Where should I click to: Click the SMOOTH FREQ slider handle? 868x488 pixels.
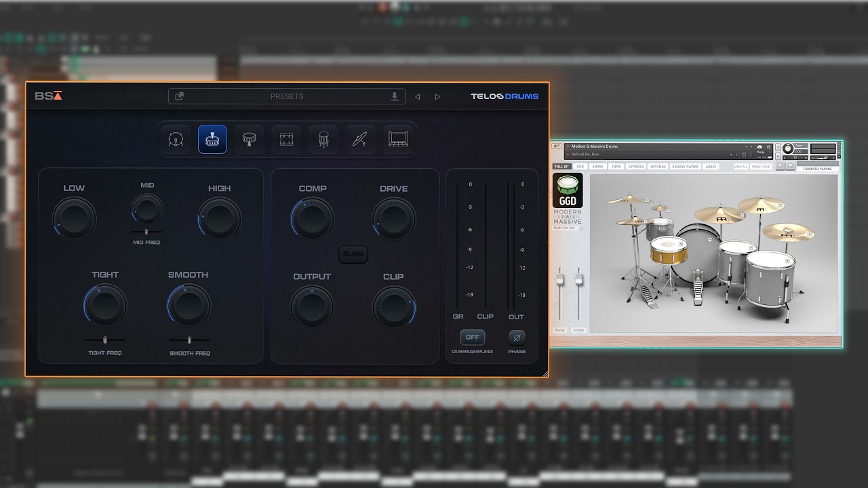pos(189,340)
